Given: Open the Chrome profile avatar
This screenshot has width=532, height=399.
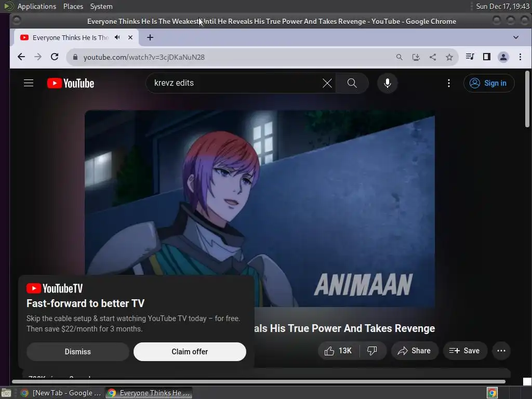Looking at the screenshot, I should [503, 57].
